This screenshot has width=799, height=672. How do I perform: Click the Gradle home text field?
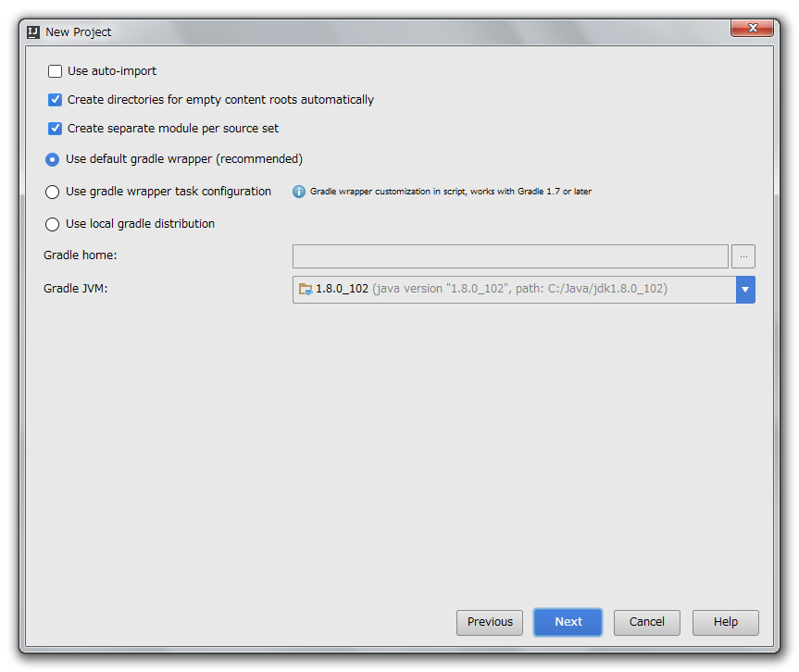point(510,256)
